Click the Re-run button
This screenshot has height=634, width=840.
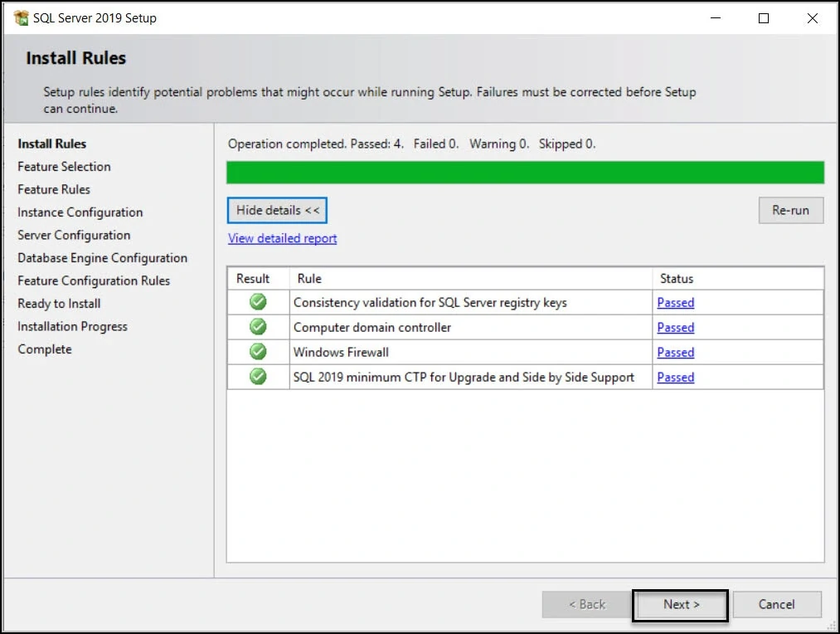tap(791, 210)
